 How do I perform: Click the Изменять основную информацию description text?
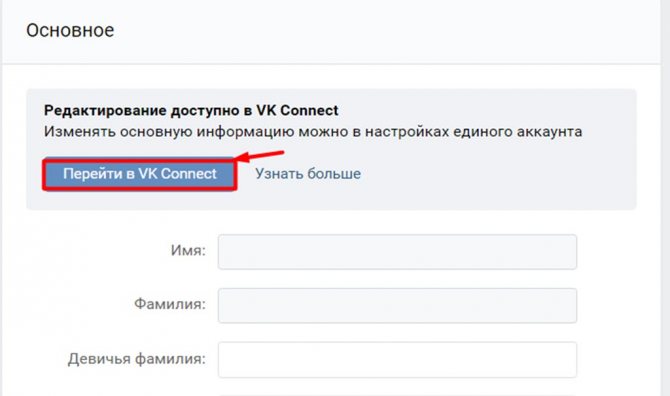pos(313,132)
